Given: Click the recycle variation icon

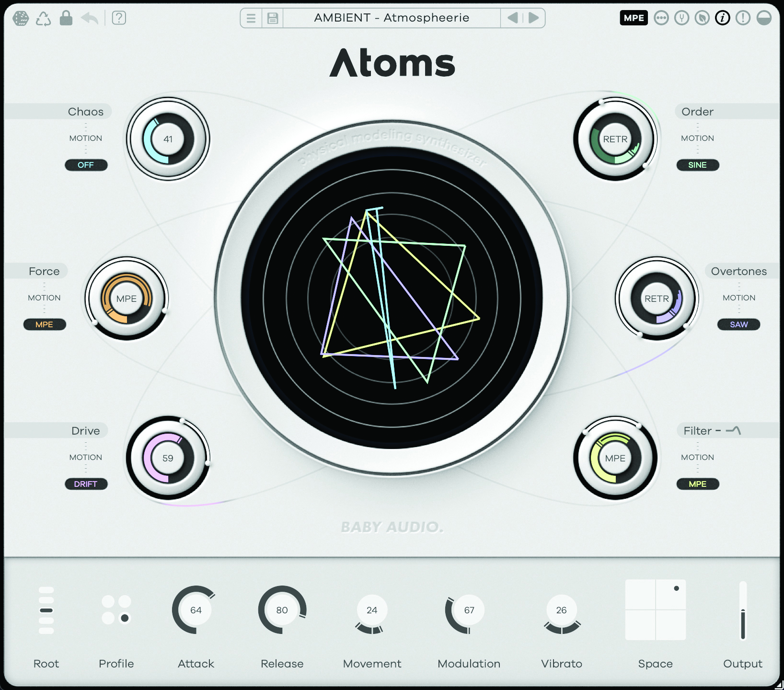Looking at the screenshot, I should tap(43, 18).
